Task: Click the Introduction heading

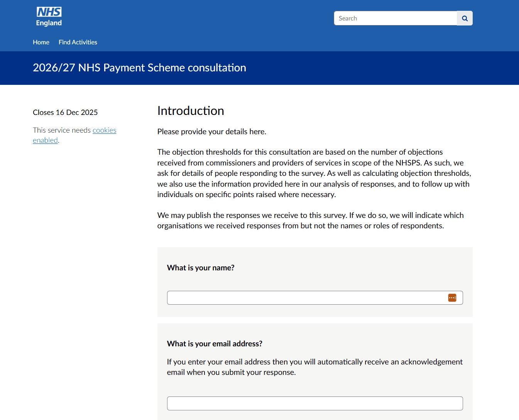Action: 191,111
